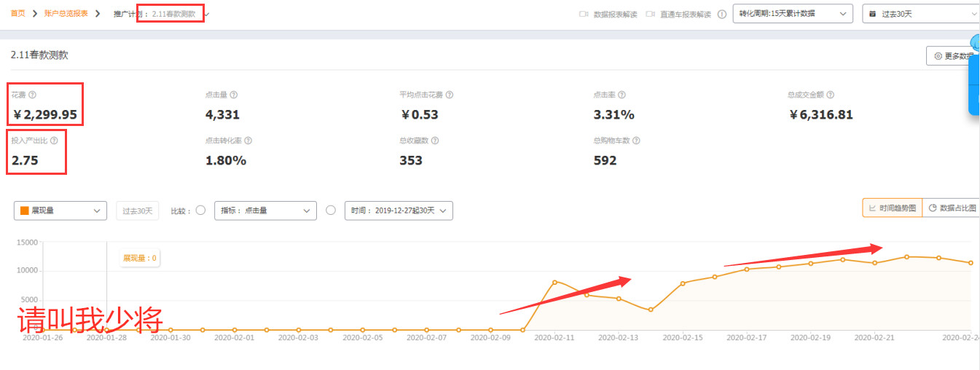Image resolution: width=980 pixels, height=370 pixels.
Task: Click help icon next to 平均点击花费
Action: tap(450, 95)
